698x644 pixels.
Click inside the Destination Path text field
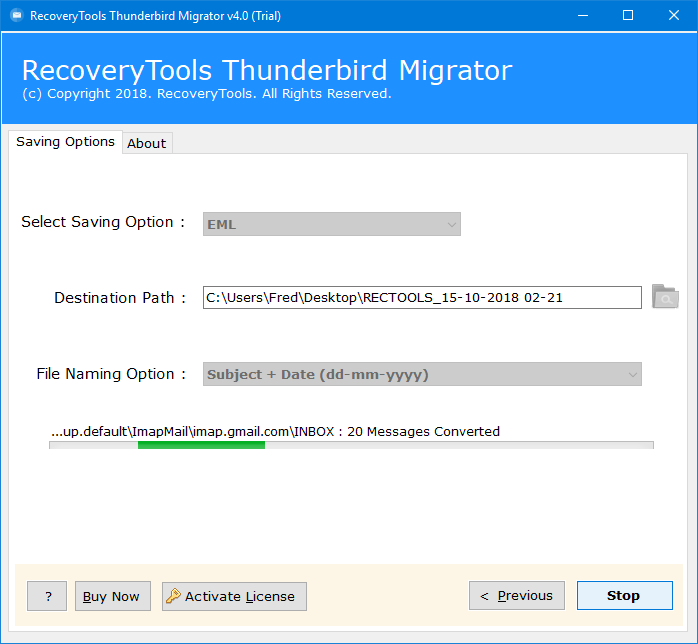click(422, 297)
